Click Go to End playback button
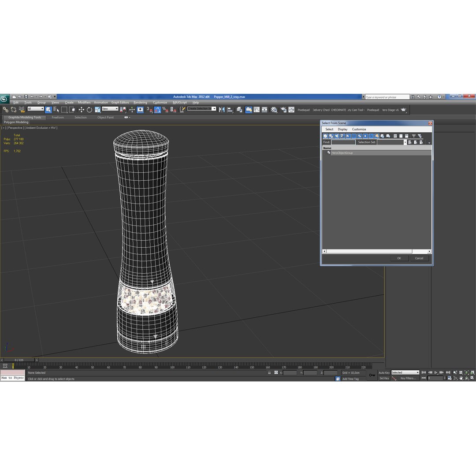 (x=448, y=372)
